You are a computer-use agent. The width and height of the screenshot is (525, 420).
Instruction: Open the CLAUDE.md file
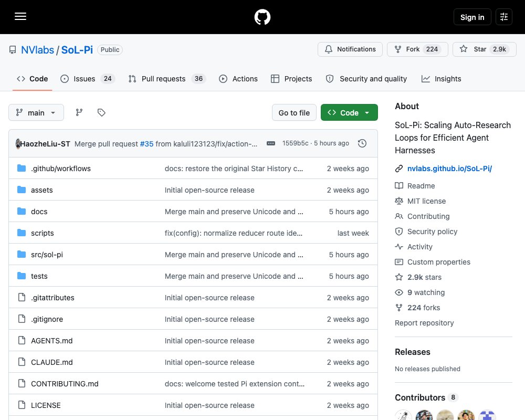pos(51,362)
